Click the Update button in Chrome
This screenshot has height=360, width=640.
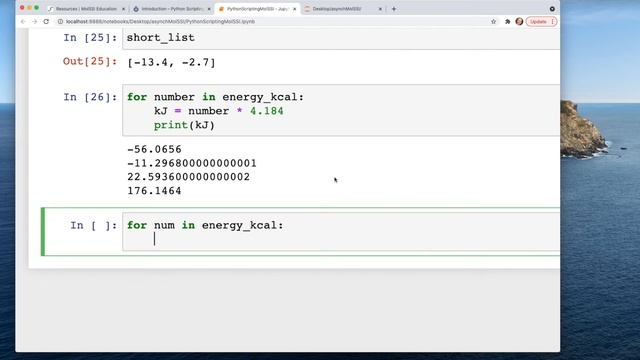pos(538,21)
